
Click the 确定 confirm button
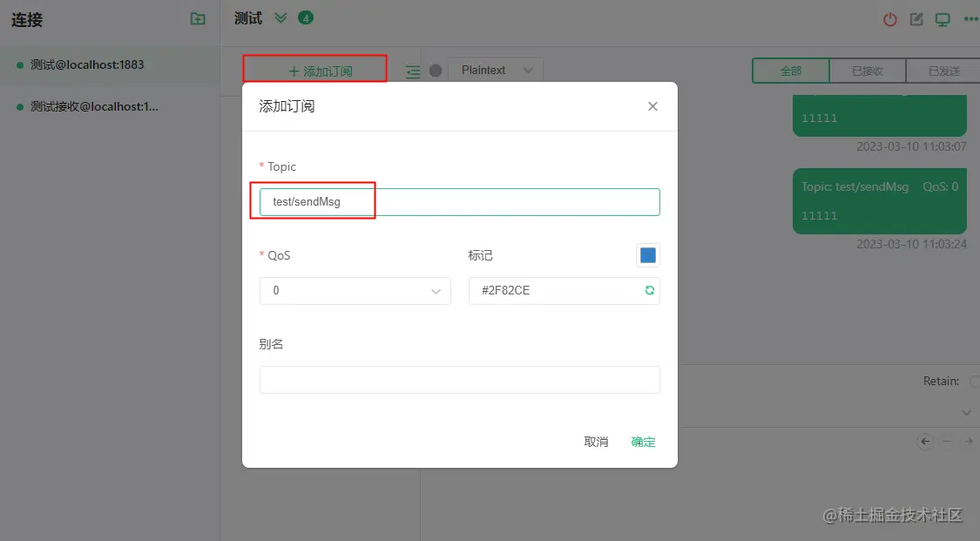click(x=643, y=442)
